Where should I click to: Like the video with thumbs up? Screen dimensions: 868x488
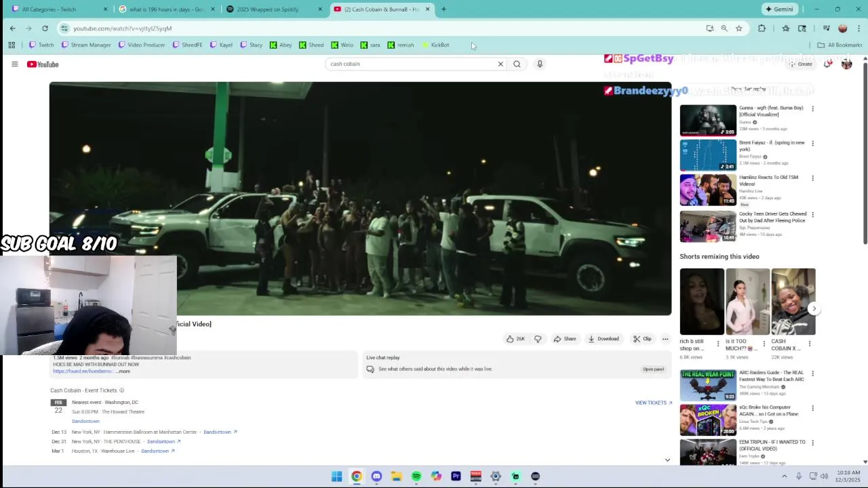pos(515,339)
